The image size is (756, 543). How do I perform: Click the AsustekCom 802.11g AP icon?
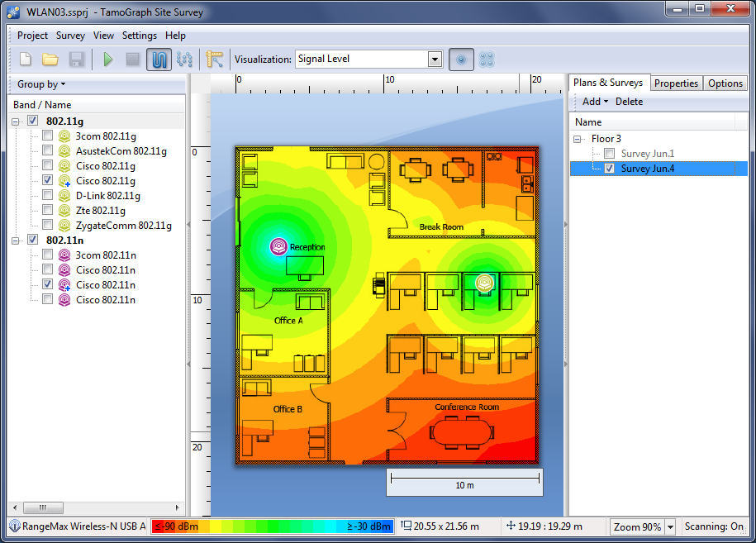click(64, 151)
